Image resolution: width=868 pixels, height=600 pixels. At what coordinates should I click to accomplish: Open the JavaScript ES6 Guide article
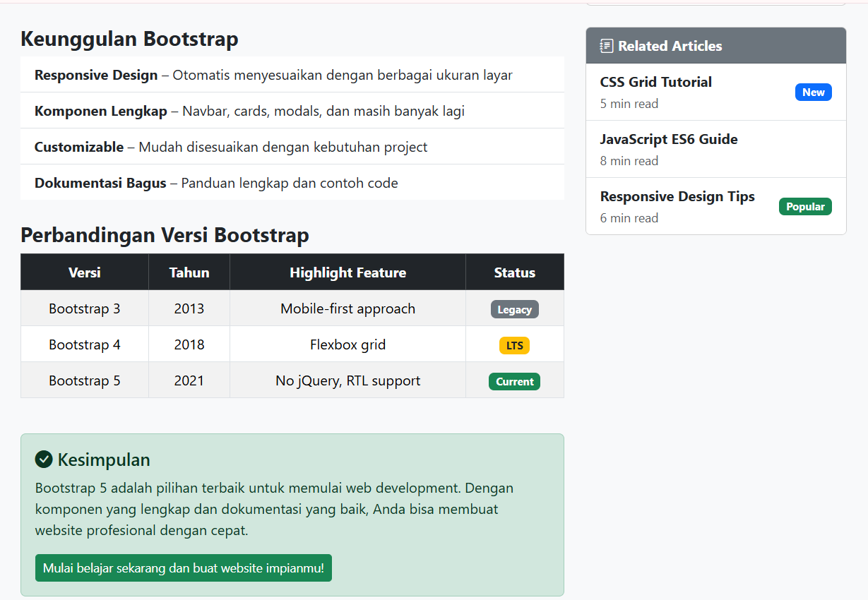coord(668,139)
